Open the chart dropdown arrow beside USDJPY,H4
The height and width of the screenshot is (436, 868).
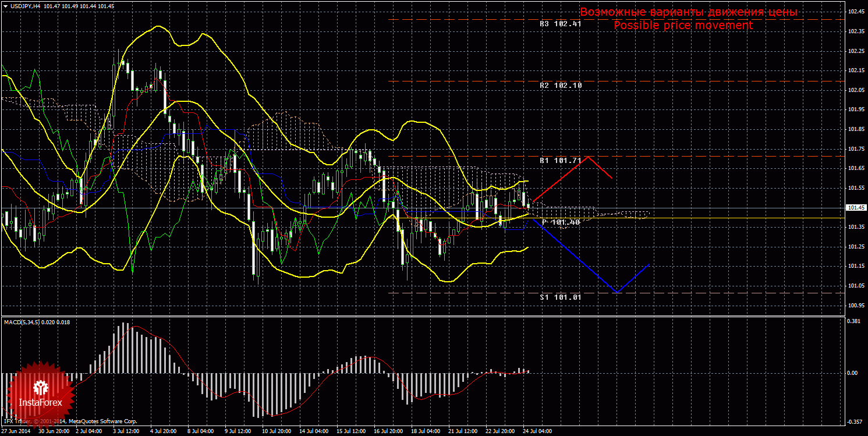click(6, 6)
